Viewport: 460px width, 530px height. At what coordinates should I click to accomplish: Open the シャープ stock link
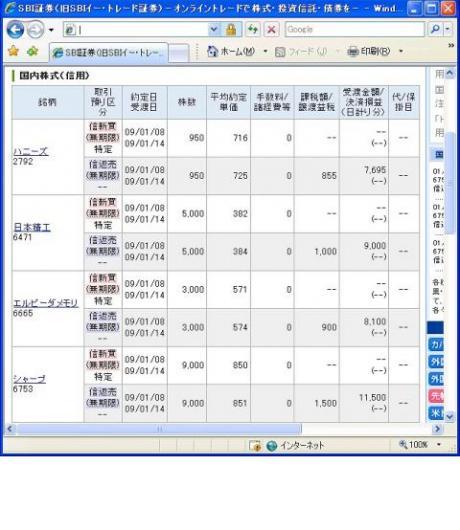click(x=29, y=379)
